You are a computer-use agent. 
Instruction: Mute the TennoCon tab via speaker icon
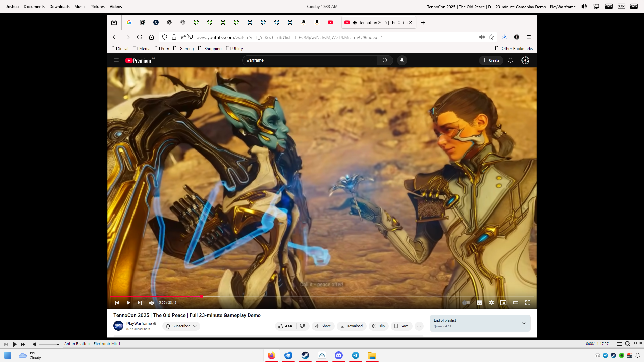(x=355, y=22)
